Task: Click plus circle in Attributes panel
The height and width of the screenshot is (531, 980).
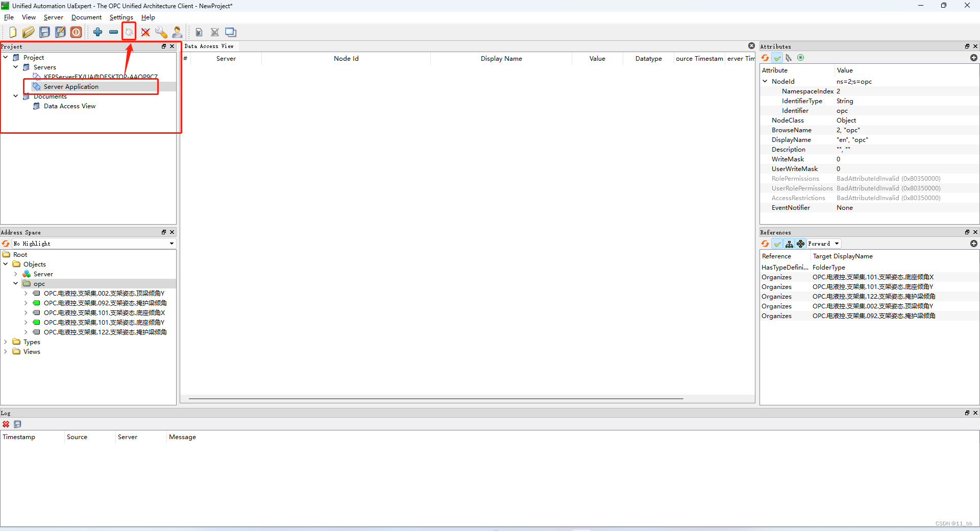Action: pos(973,58)
